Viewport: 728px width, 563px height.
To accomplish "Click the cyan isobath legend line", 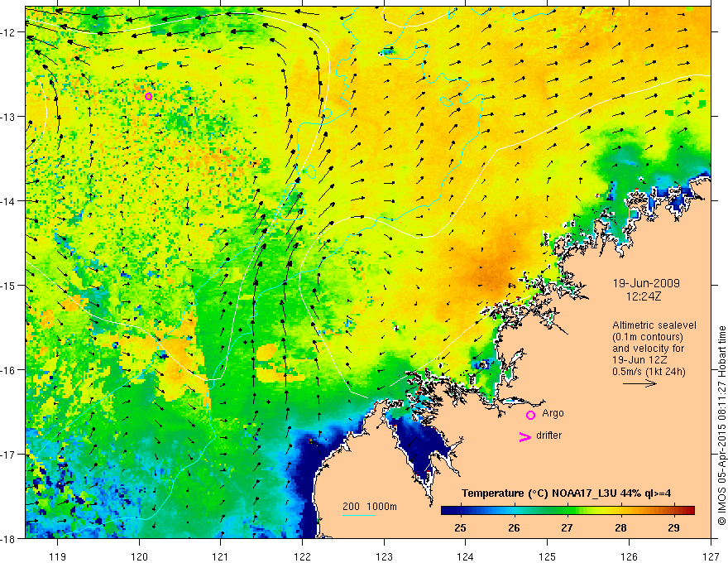I will pos(359,515).
